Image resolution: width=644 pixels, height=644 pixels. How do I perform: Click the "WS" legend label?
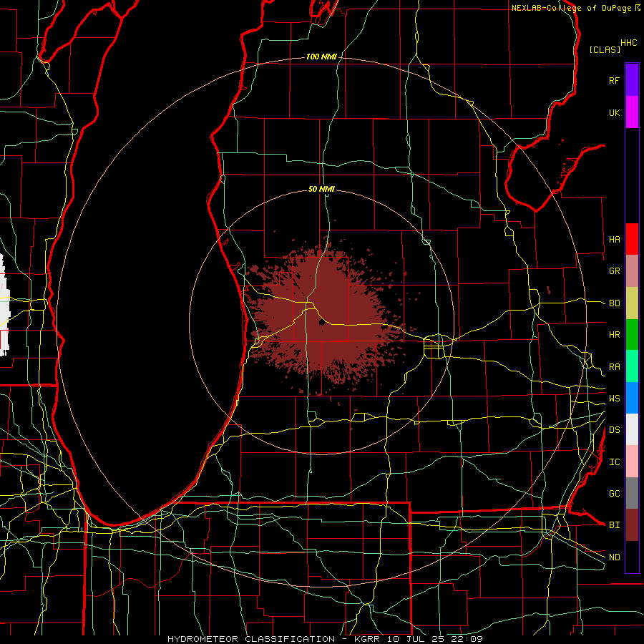(614, 399)
